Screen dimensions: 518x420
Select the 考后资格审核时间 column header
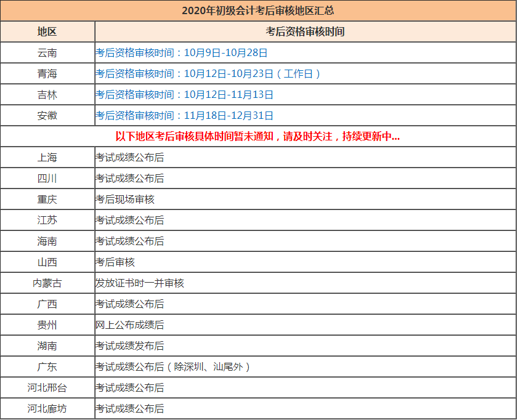305,31
